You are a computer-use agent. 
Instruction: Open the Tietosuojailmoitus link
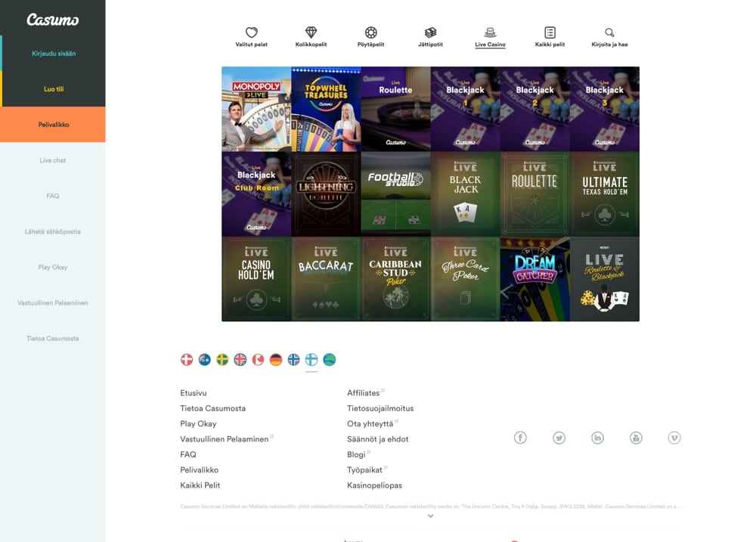pos(380,408)
